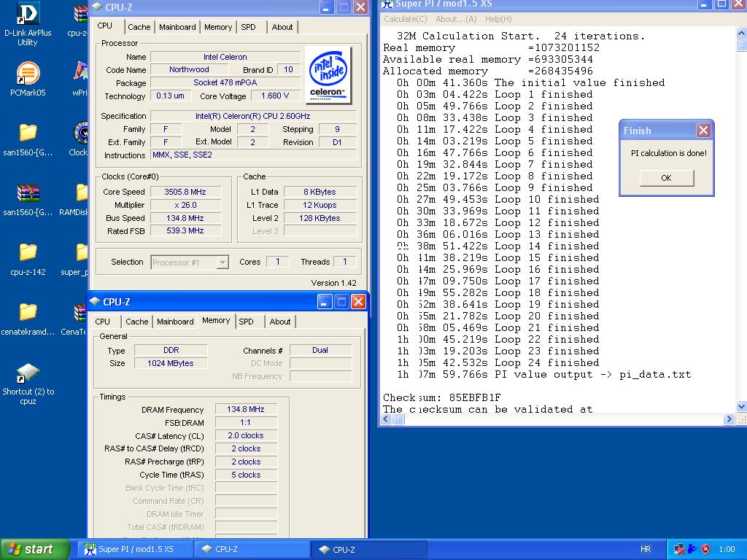Viewport: 747px width, 560px height.
Task: Switch to Cache tab in the upper CPU-Z window
Action: pyautogui.click(x=139, y=27)
